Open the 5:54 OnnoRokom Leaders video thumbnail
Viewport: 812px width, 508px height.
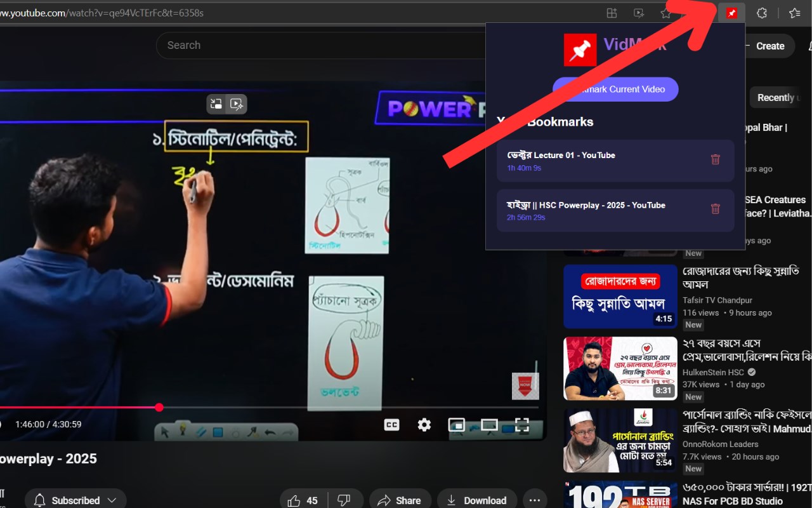tap(620, 440)
